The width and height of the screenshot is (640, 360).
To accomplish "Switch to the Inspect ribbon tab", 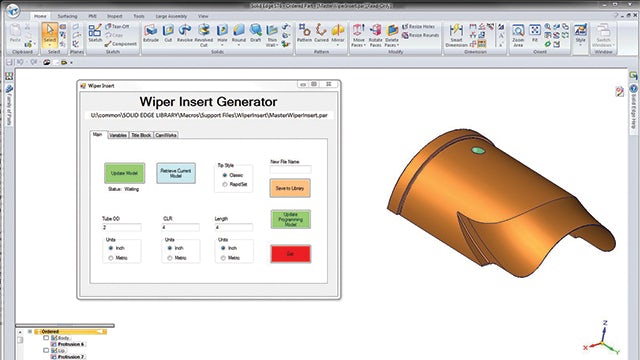I will pyautogui.click(x=114, y=16).
